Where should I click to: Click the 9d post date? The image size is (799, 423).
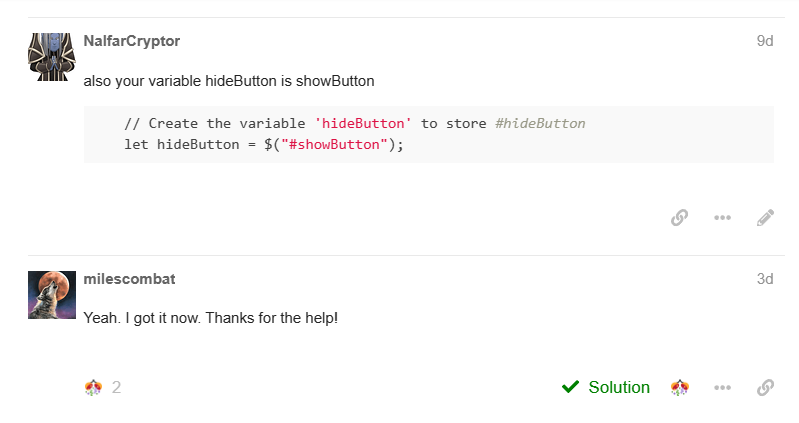765,41
